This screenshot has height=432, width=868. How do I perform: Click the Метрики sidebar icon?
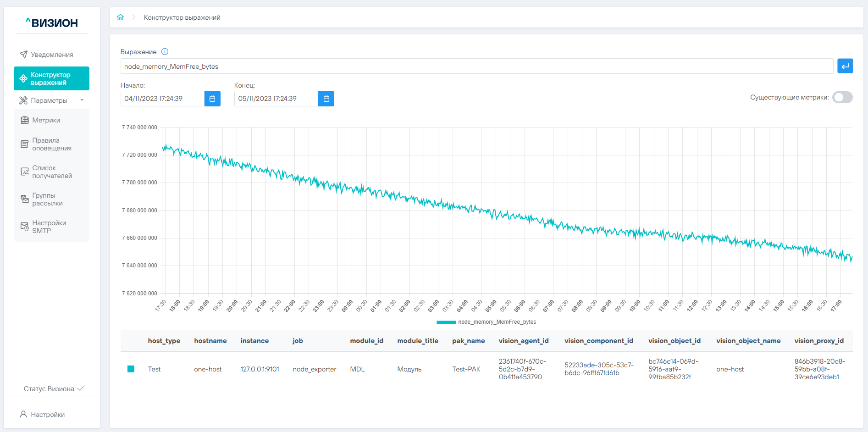point(25,120)
